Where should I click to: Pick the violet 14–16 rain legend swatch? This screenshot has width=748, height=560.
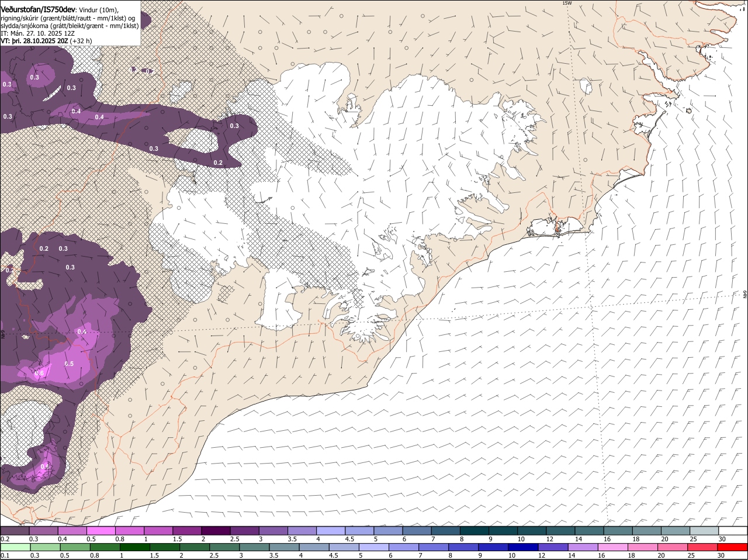point(584,547)
